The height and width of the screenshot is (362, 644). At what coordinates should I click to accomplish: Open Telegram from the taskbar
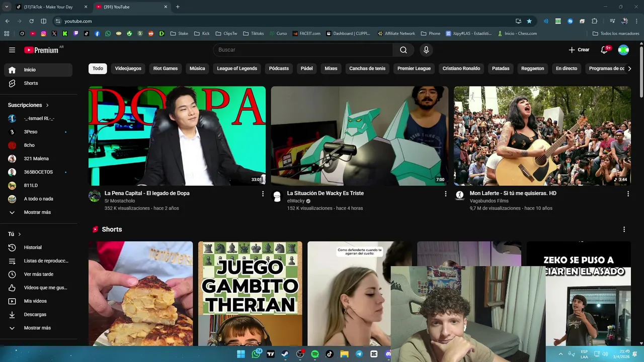pyautogui.click(x=359, y=354)
